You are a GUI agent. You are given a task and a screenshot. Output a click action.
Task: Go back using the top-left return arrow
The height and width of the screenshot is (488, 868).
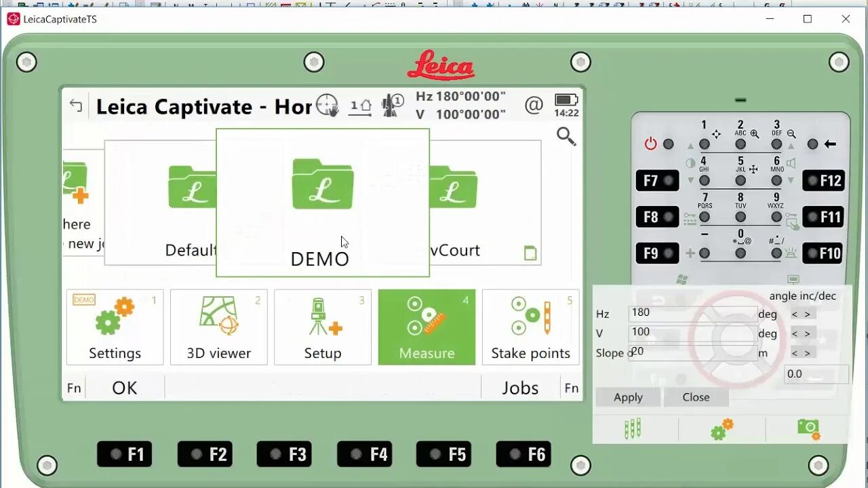[x=76, y=106]
